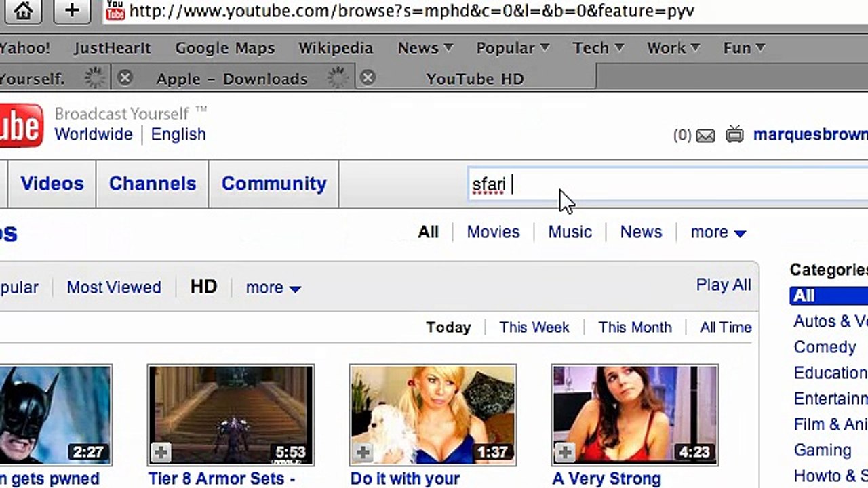Expand 'more' next to the News filter
This screenshot has width=868, height=488.
point(718,232)
